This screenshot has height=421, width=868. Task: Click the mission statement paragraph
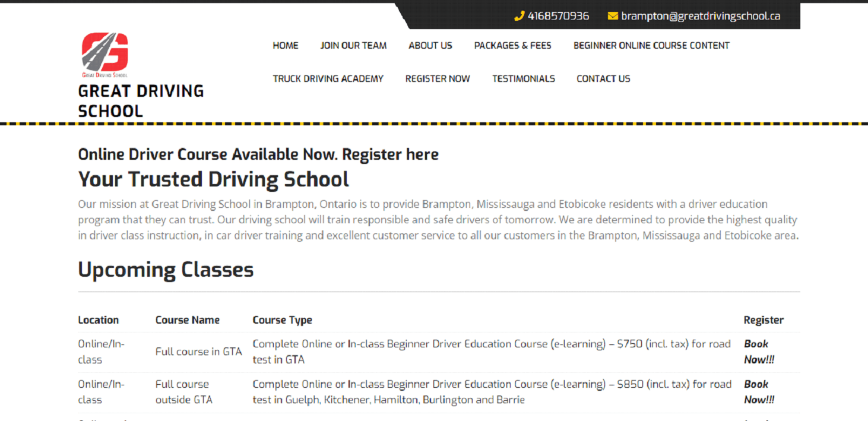coord(439,220)
